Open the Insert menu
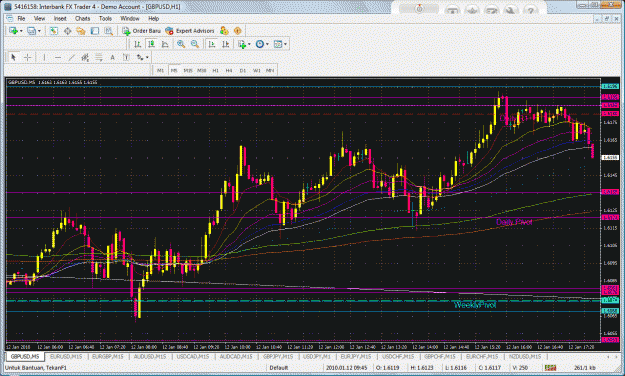Viewport: 625px width, 376px height. pos(60,18)
